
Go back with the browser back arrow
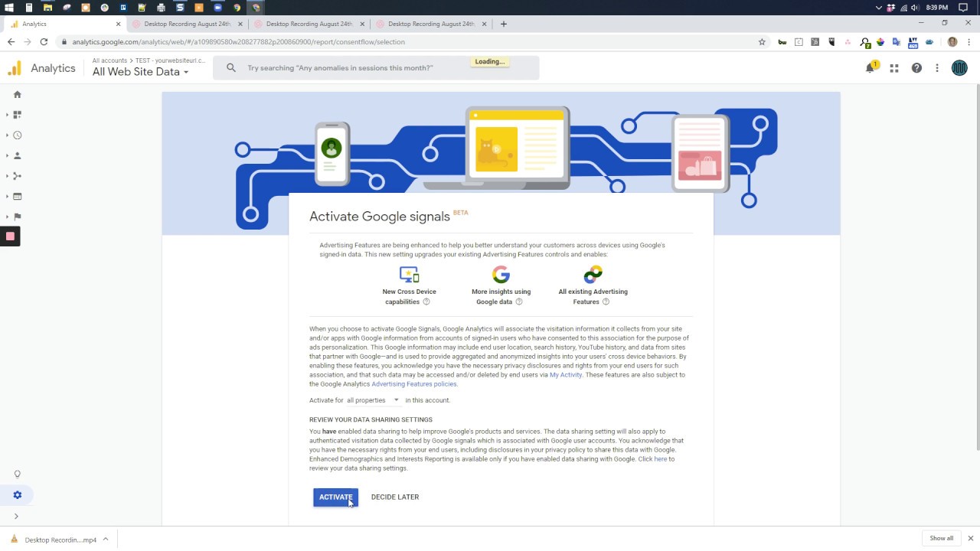[x=11, y=42]
